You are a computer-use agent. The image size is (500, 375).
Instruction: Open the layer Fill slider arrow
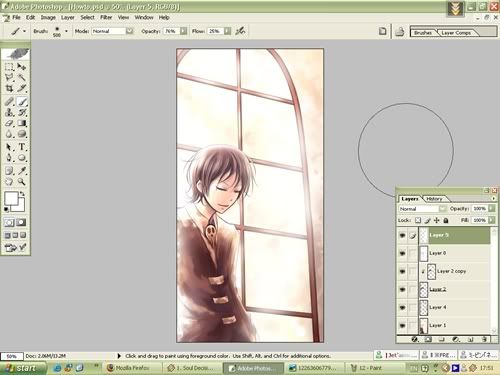[492, 220]
